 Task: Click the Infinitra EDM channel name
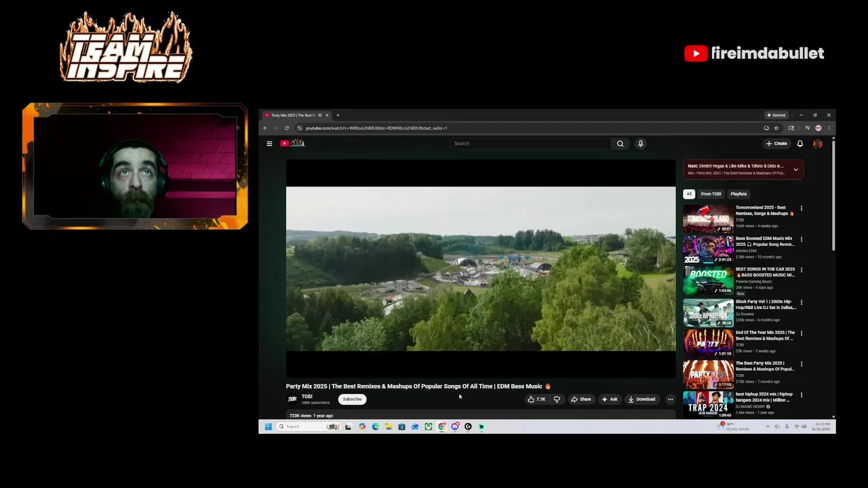746,251
